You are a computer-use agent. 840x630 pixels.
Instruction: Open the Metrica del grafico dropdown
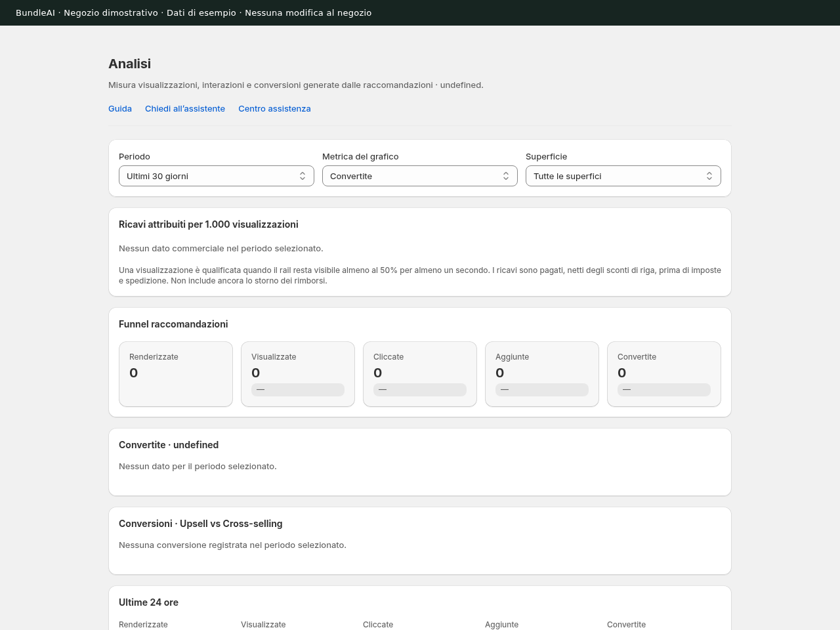pyautogui.click(x=419, y=176)
